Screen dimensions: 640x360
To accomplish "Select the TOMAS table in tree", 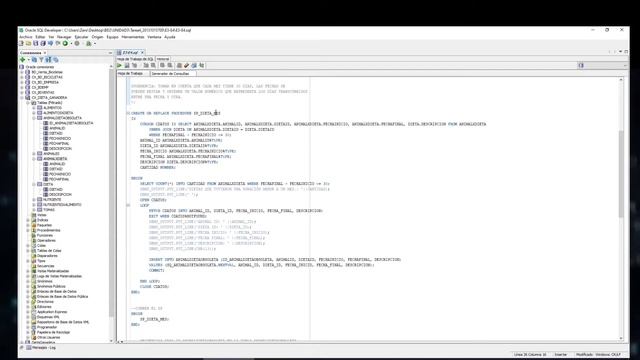I will [x=49, y=210].
